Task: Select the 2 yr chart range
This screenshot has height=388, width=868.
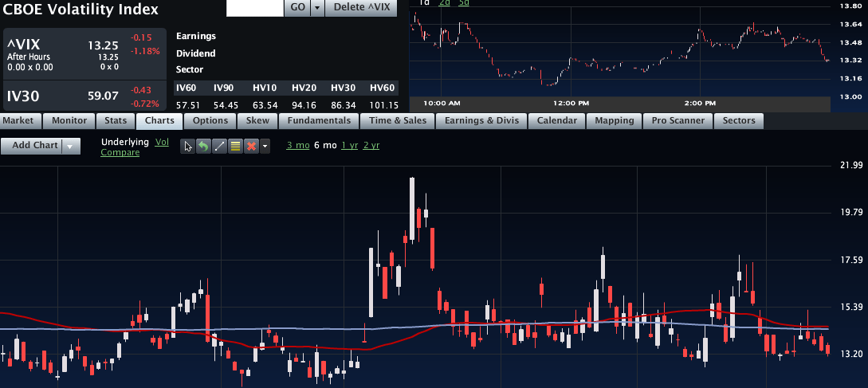Action: [x=371, y=145]
